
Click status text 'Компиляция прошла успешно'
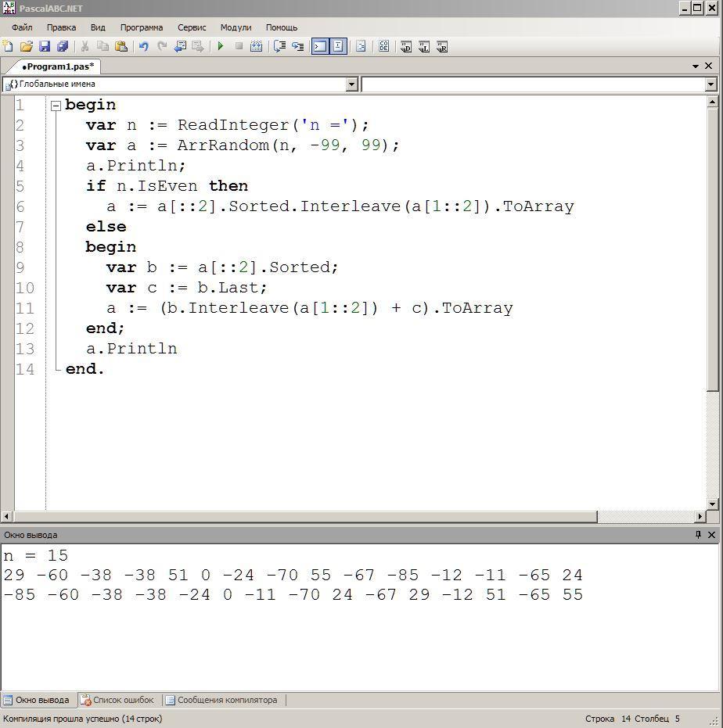click(x=62, y=719)
